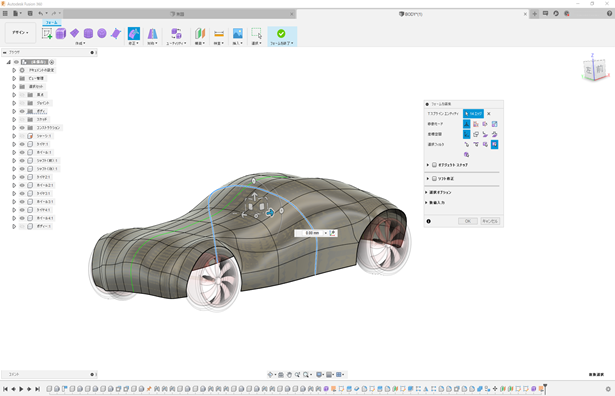Image resolution: width=615 pixels, height=396 pixels.
Task: Set selection filter to Body icon
Action: (x=467, y=154)
